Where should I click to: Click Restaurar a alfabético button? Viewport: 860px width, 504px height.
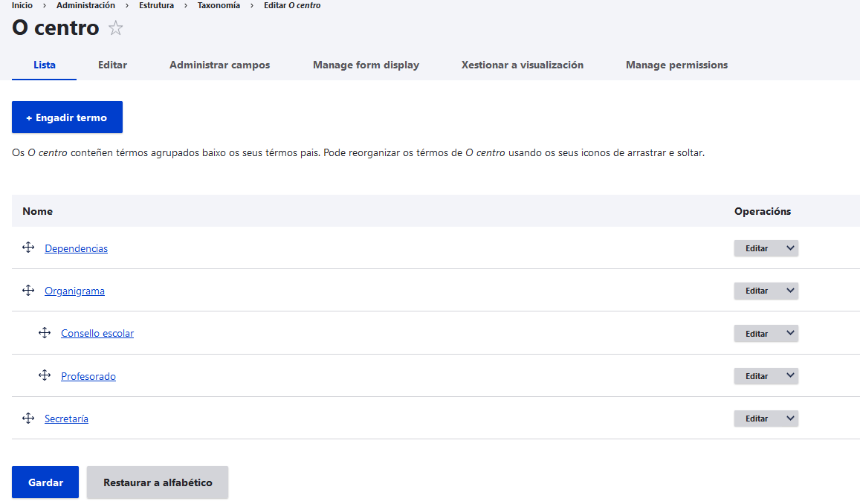pyautogui.click(x=158, y=482)
